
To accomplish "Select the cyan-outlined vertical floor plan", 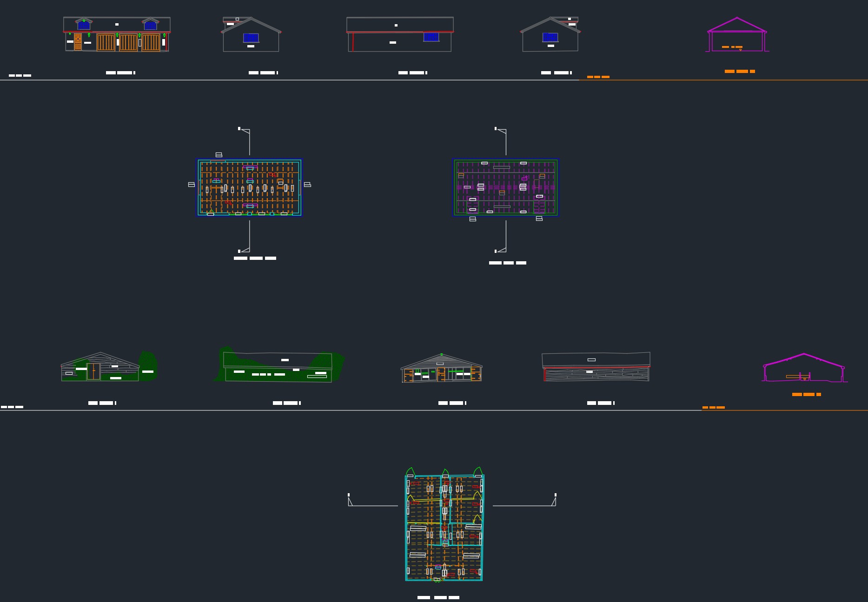I will [444, 528].
